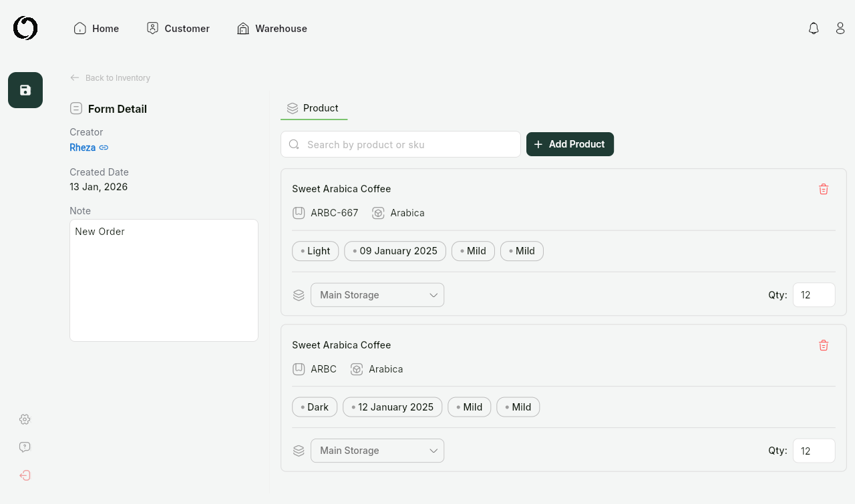
Task: Expand the second Main Storage dropdown
Action: 377,451
